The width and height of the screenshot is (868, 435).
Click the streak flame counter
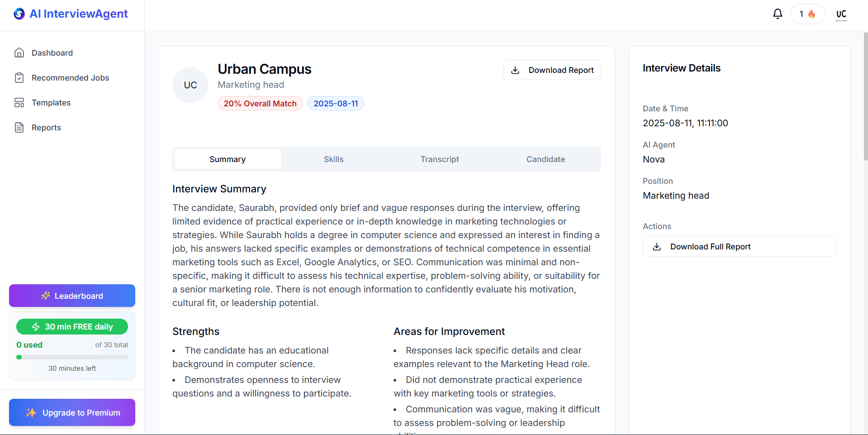pyautogui.click(x=807, y=14)
